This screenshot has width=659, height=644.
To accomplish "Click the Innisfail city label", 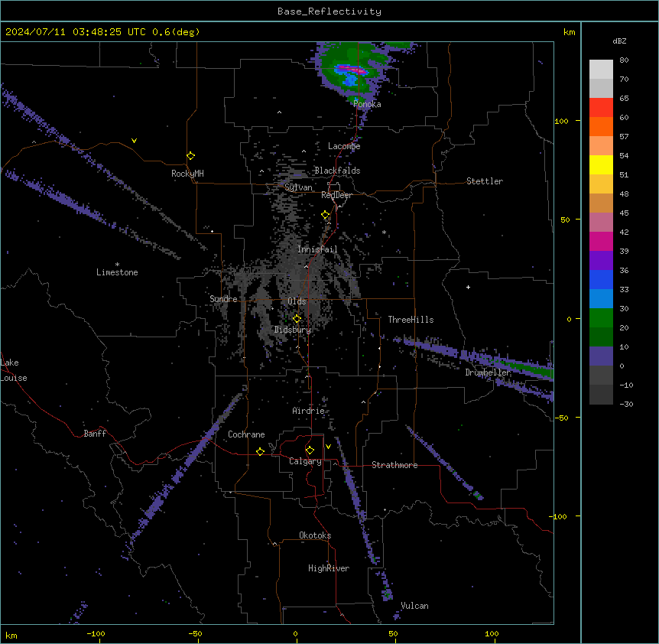I will pyautogui.click(x=317, y=249).
